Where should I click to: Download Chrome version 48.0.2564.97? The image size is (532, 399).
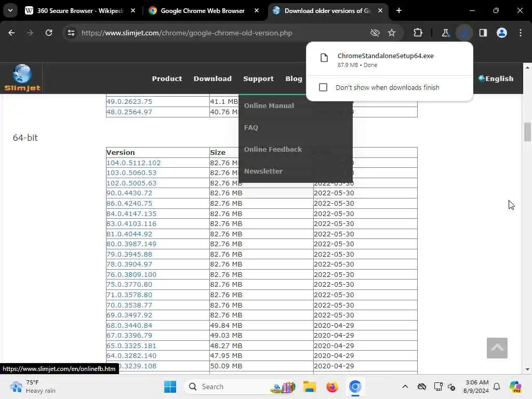coord(129,112)
